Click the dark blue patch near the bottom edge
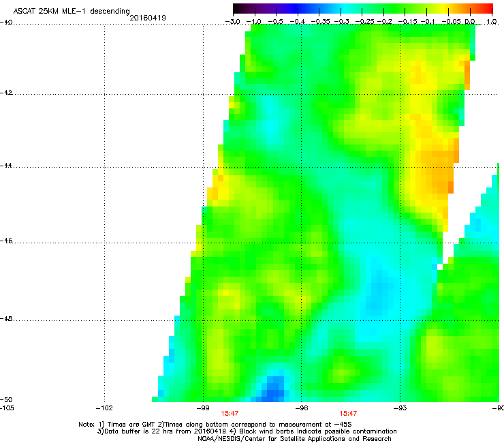 coord(272,389)
